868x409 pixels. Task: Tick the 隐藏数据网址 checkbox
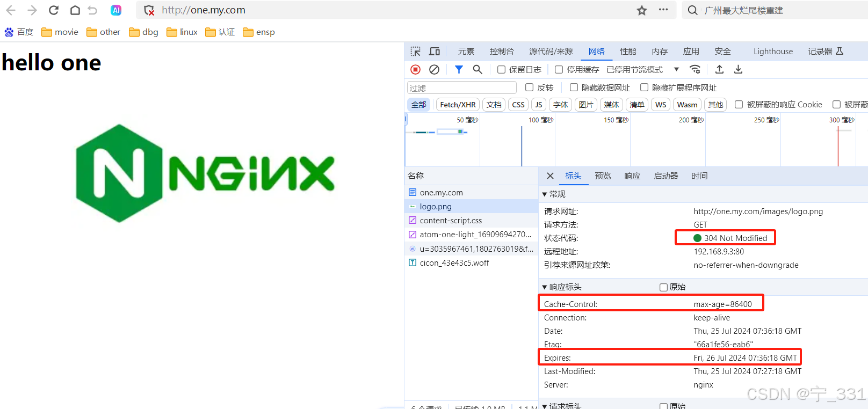coord(574,87)
